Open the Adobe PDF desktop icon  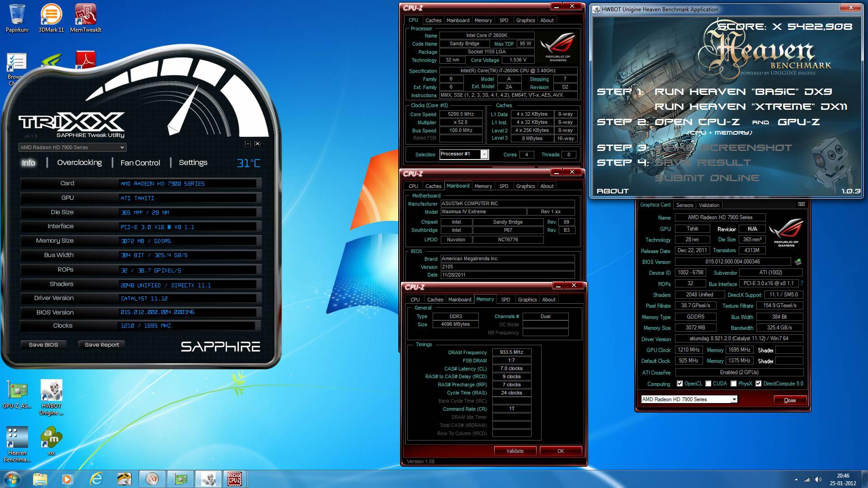point(85,61)
